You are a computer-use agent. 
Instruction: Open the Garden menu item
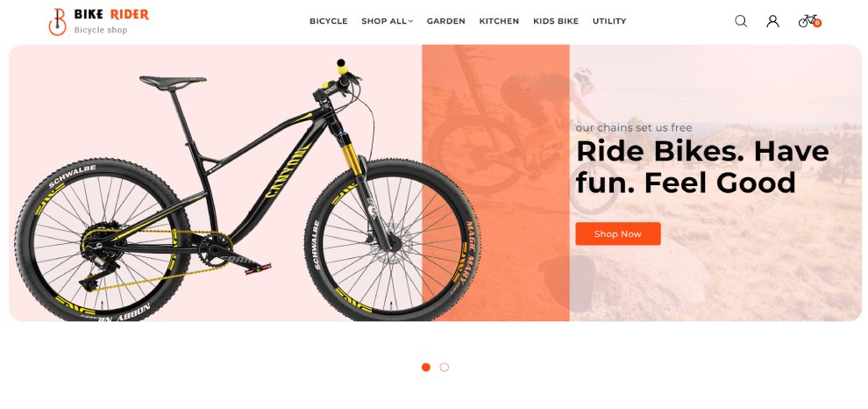pos(445,21)
